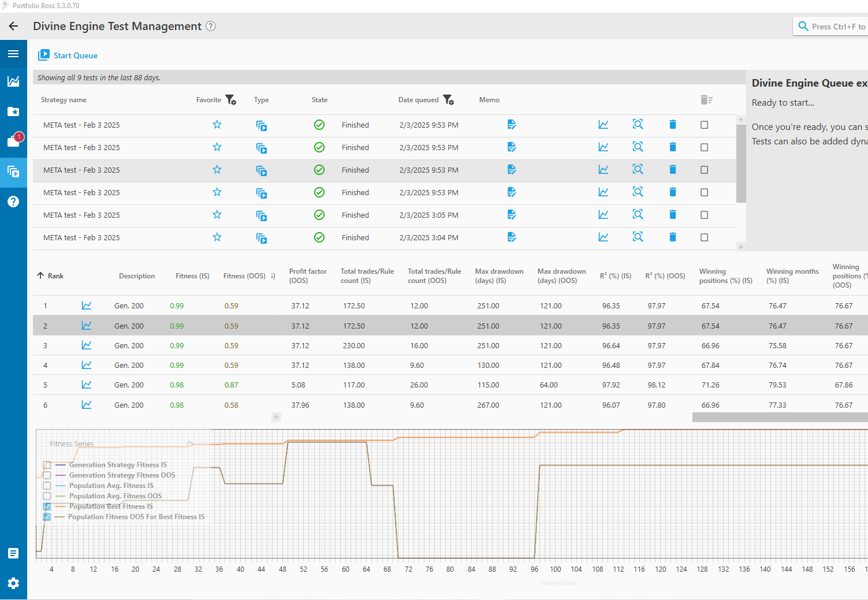Open the Favorite column filter
The width and height of the screenshot is (868, 600).
(x=230, y=100)
